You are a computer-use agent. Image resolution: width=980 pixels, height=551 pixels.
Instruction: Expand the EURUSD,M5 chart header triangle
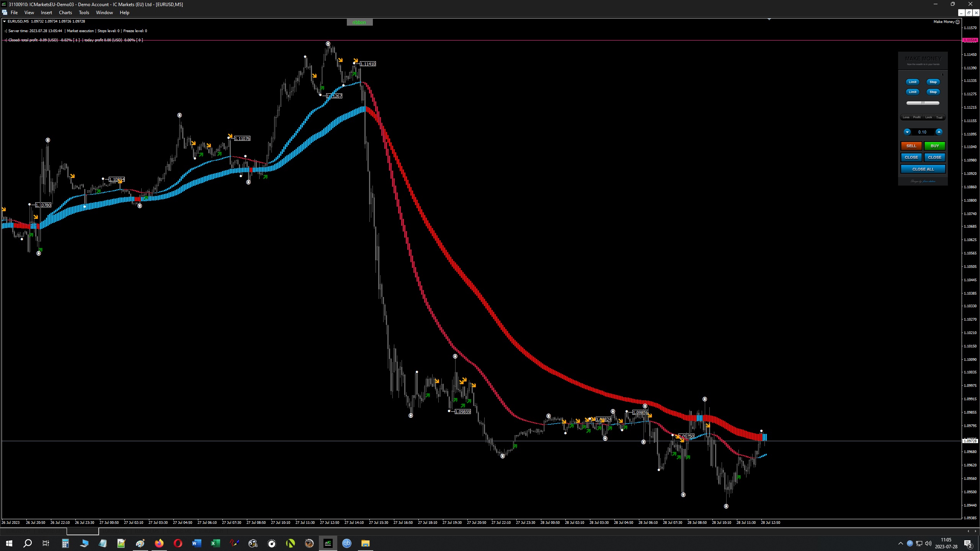(x=4, y=21)
